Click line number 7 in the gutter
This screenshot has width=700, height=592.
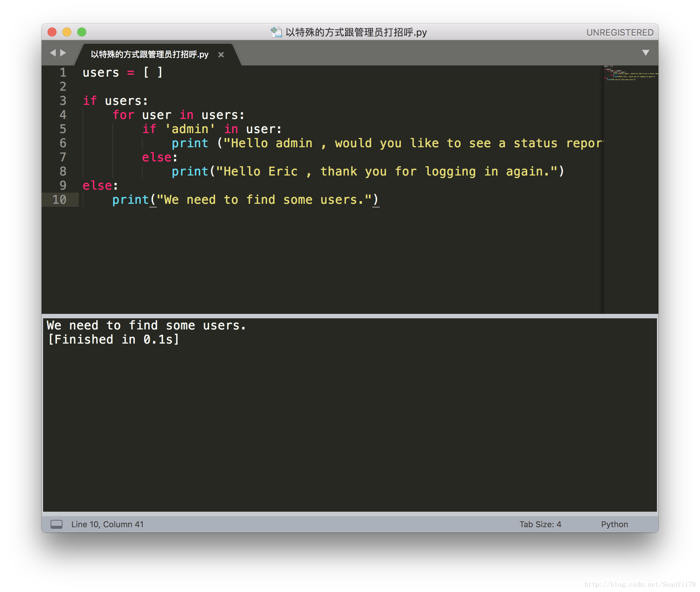pyautogui.click(x=63, y=157)
